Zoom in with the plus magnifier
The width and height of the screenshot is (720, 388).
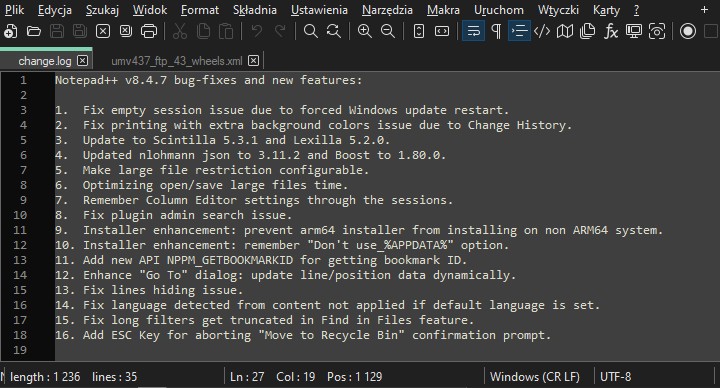365,31
